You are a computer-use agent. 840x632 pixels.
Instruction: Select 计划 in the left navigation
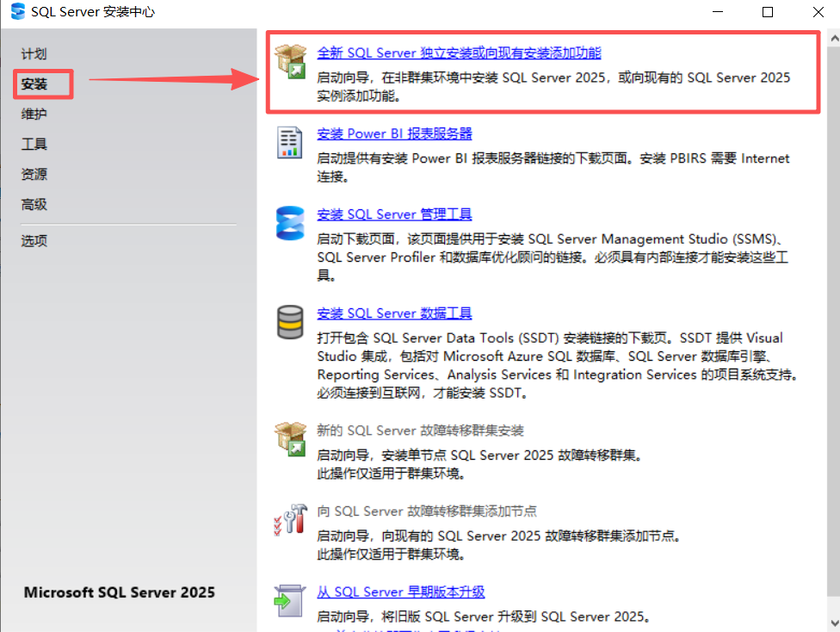(34, 53)
